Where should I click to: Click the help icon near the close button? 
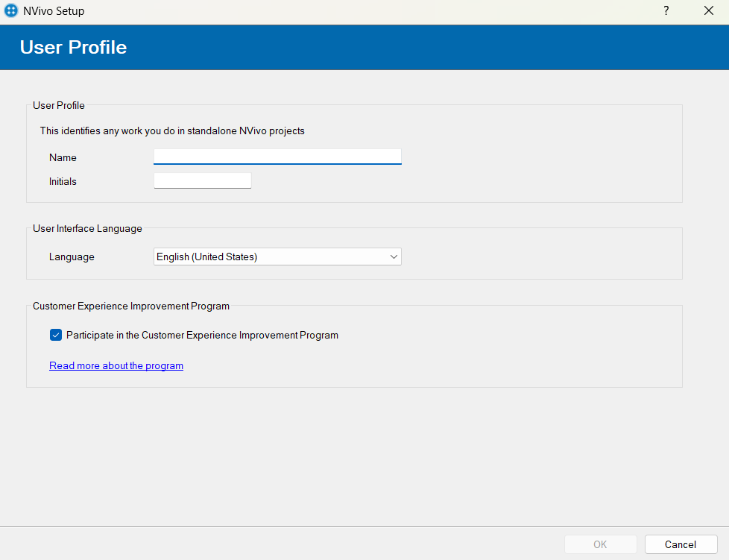tap(666, 10)
